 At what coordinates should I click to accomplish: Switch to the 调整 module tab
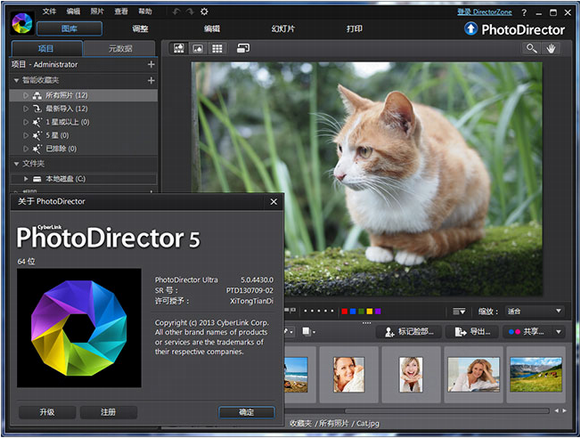click(140, 28)
